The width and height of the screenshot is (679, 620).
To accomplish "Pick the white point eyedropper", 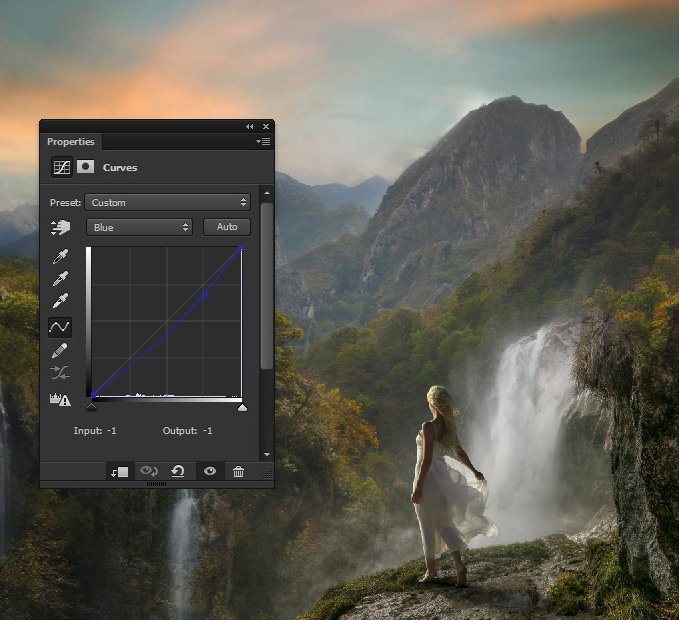I will pos(60,302).
